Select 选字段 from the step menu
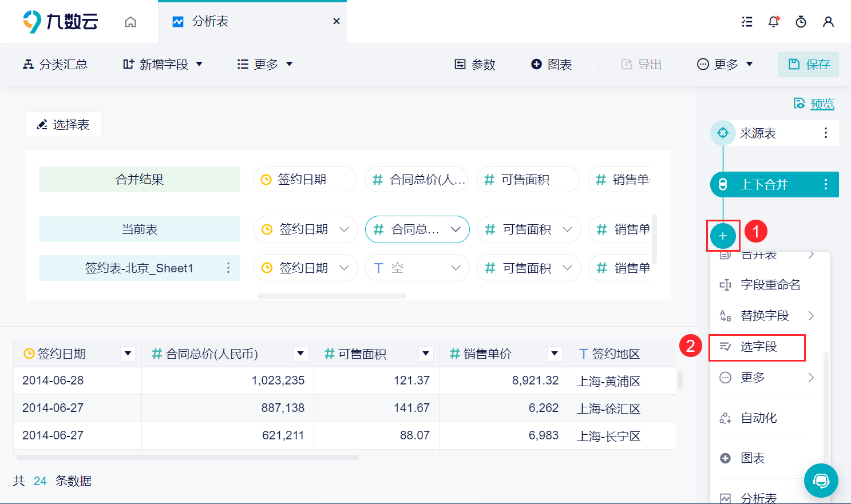This screenshot has width=851, height=504. click(x=757, y=347)
